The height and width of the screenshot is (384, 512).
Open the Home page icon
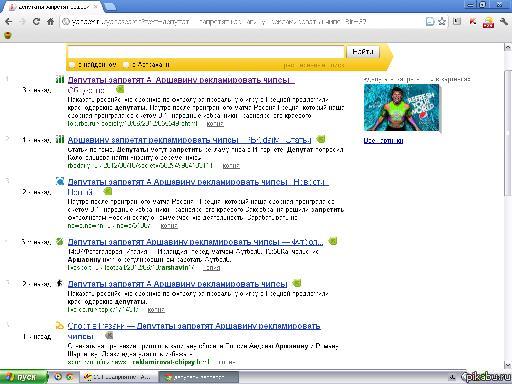click(x=50, y=22)
